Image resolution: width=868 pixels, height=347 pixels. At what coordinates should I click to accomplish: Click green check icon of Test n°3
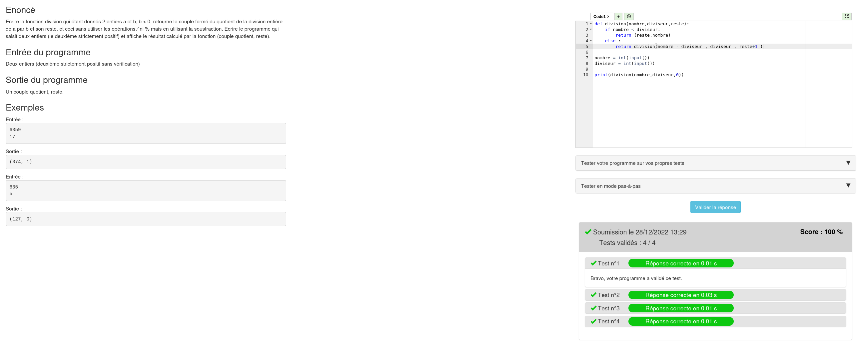593,309
